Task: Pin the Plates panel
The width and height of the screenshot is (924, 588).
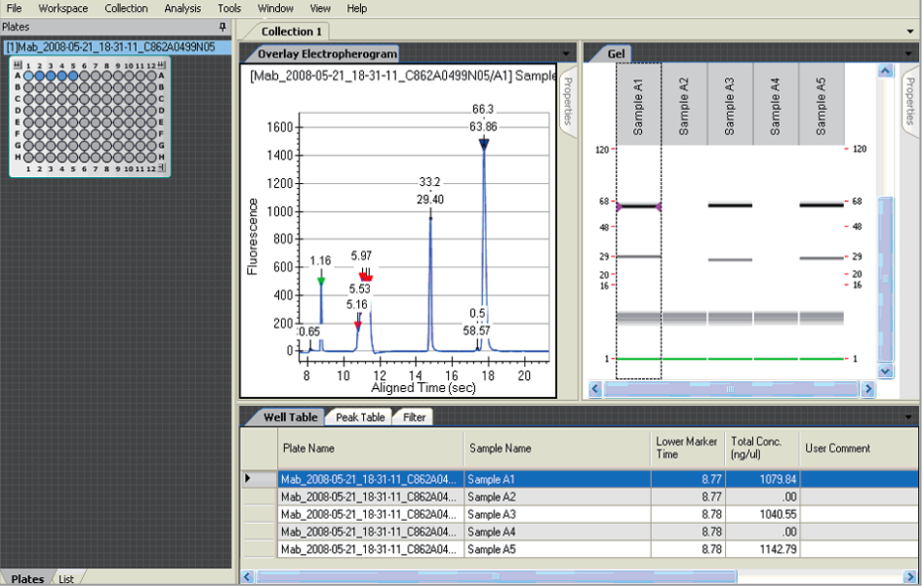Action: (223, 27)
